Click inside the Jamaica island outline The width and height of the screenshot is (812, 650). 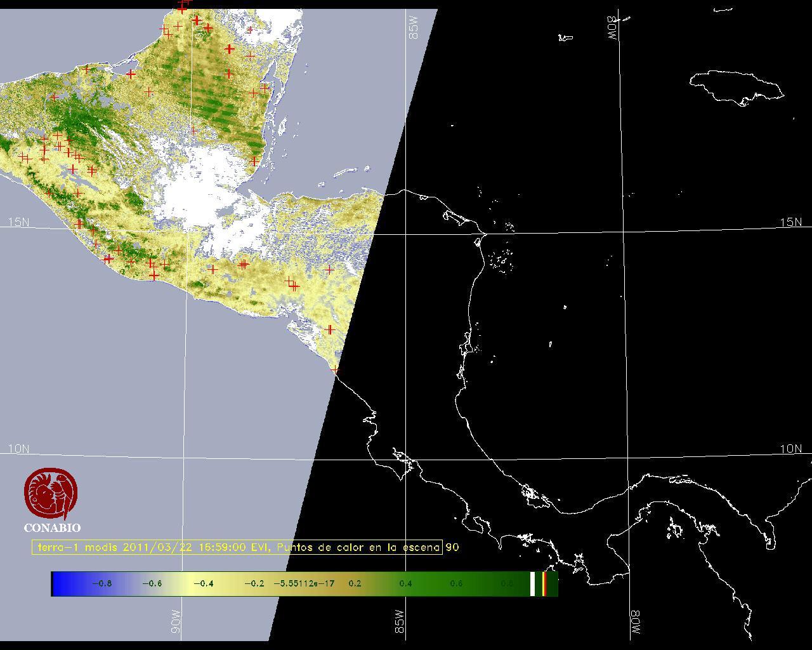736,87
